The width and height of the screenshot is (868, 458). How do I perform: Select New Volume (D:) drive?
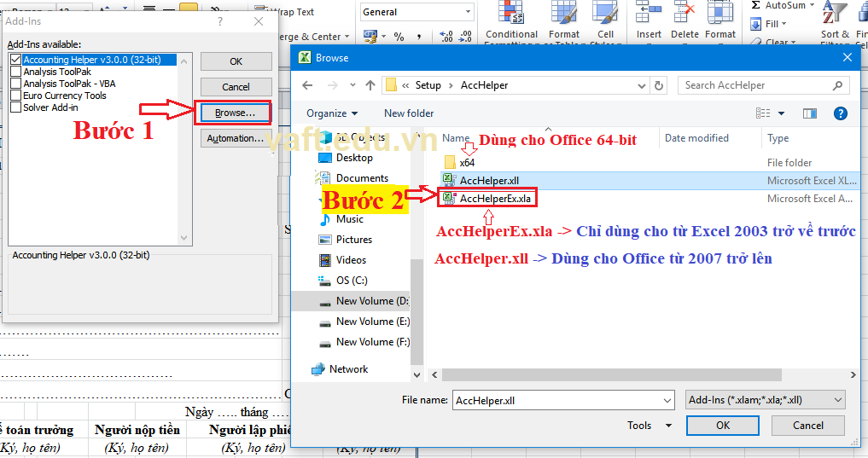[372, 301]
